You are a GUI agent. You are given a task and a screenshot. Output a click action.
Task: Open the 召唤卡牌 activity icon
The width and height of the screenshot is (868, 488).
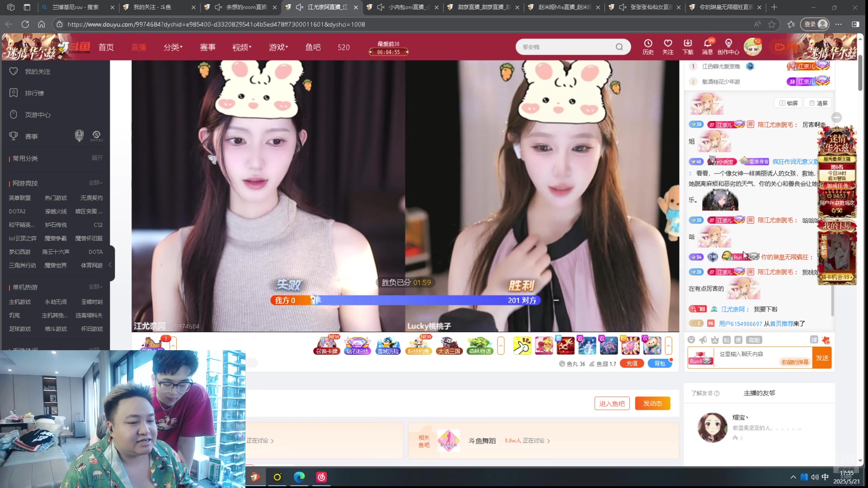[327, 346]
